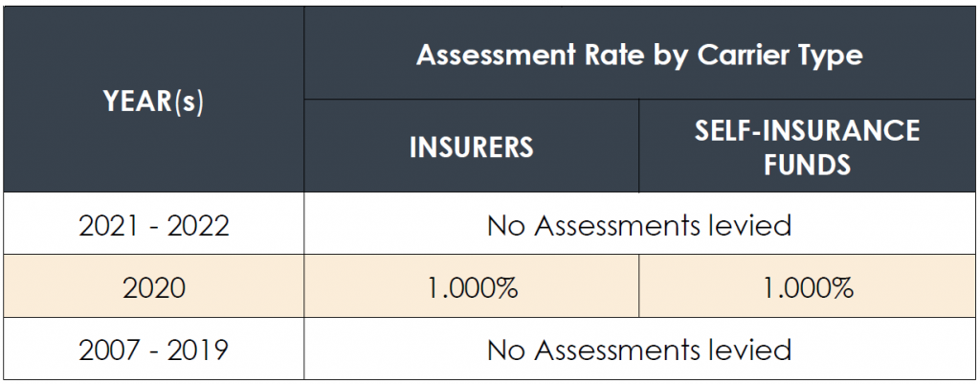Click the word SELF-INSURANCE in the header
The width and height of the screenshot is (980, 384).
coord(808,130)
